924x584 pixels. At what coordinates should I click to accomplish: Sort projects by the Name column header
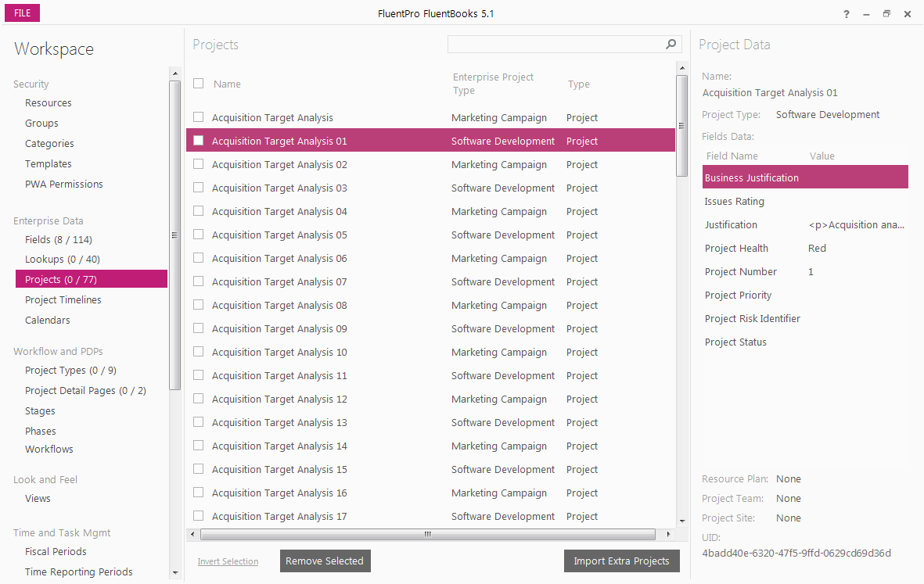coord(227,84)
